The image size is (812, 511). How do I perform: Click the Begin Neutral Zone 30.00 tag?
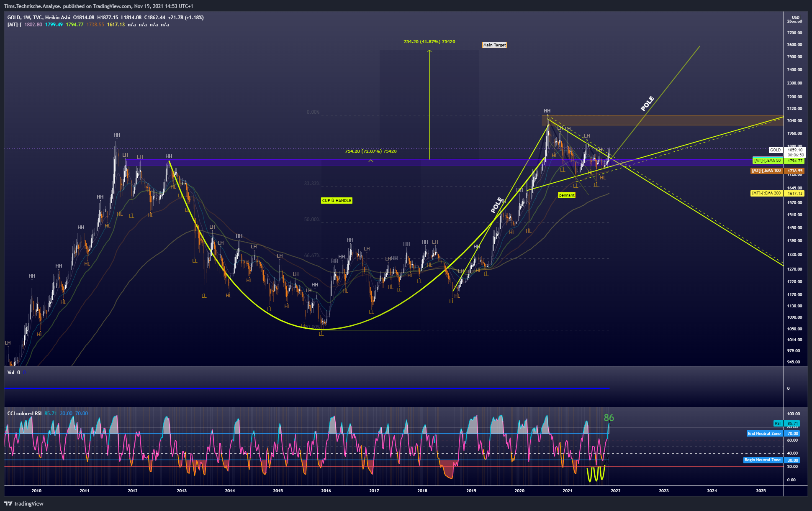click(771, 460)
